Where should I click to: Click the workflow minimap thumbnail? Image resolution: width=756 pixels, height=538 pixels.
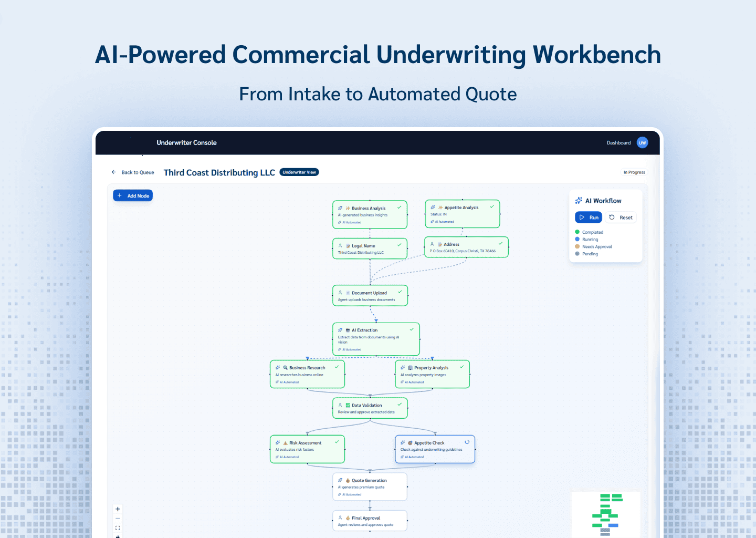[606, 514]
